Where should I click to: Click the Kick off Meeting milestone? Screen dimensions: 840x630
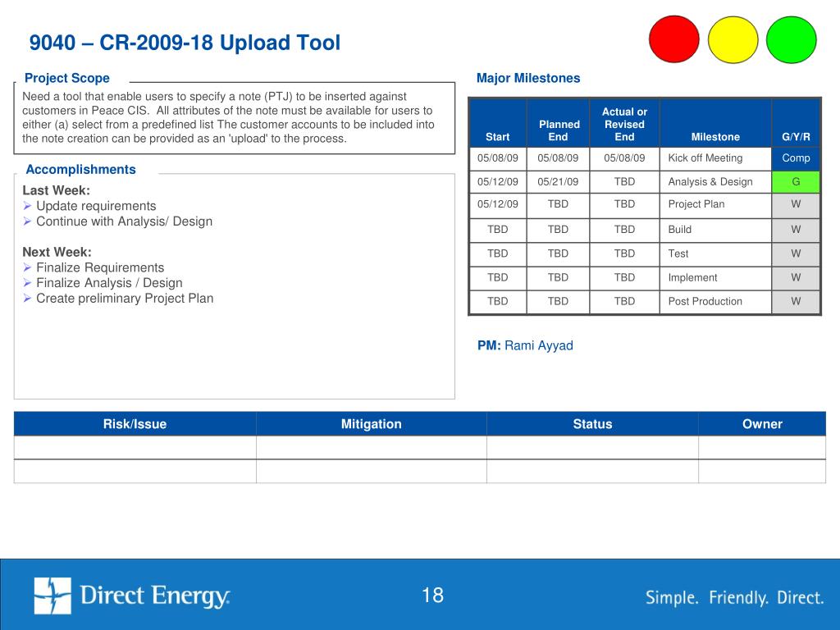[705, 158]
